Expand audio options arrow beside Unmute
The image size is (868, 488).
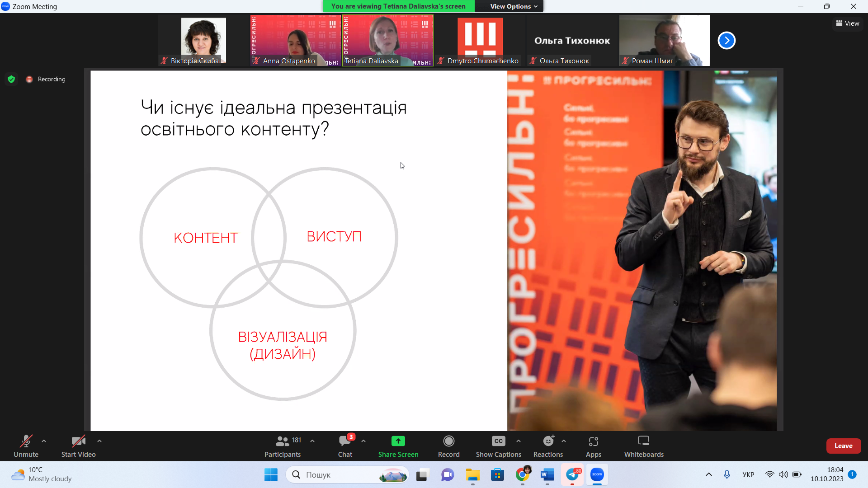[44, 441]
